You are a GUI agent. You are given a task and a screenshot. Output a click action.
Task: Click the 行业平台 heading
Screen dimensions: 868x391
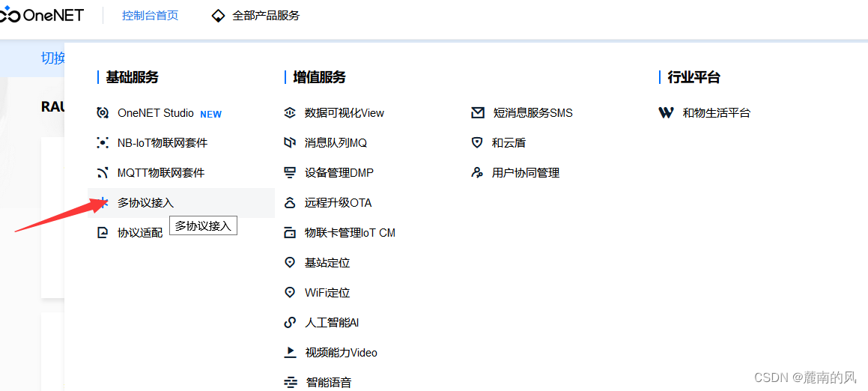[694, 77]
